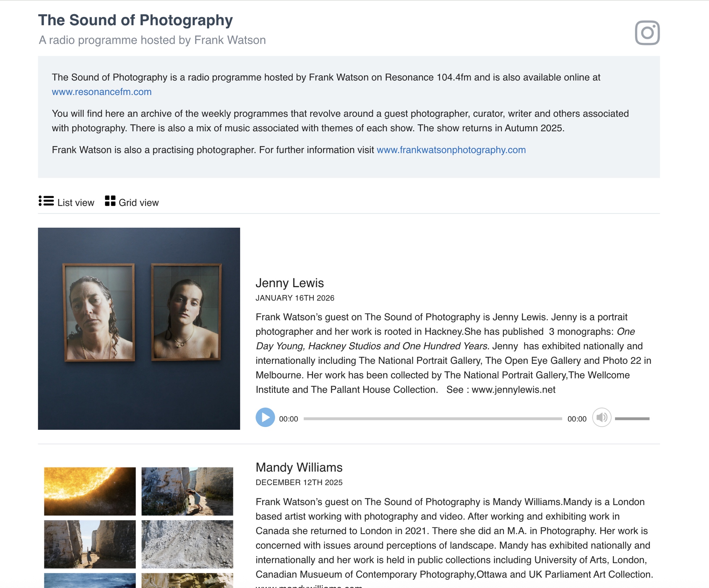Open the gravel mound photograph thumbnail

pyautogui.click(x=187, y=544)
